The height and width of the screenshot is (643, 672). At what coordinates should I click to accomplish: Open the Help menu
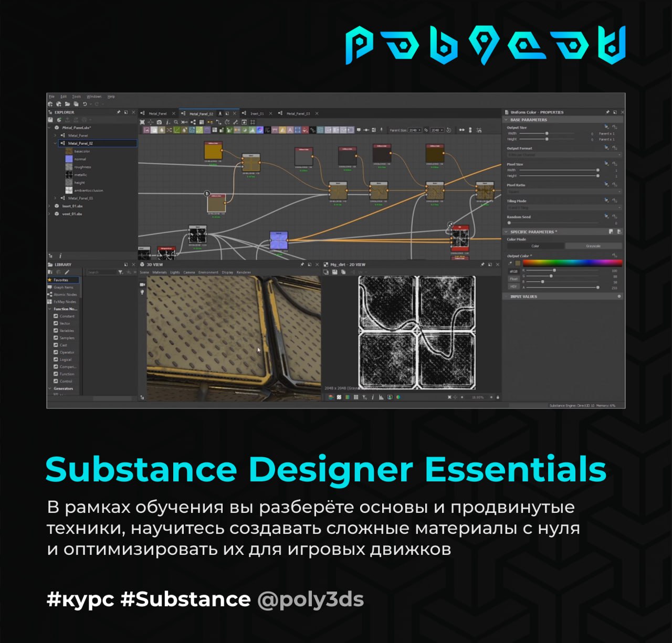111,97
